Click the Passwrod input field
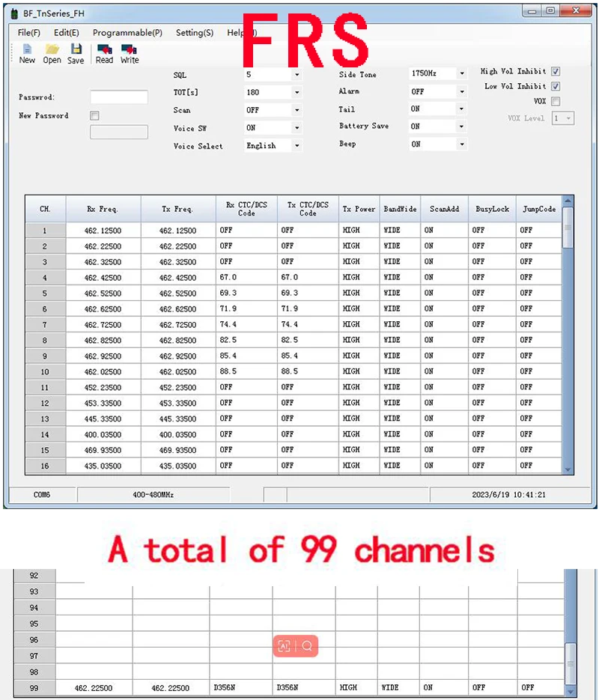599x700 pixels. pos(119,97)
